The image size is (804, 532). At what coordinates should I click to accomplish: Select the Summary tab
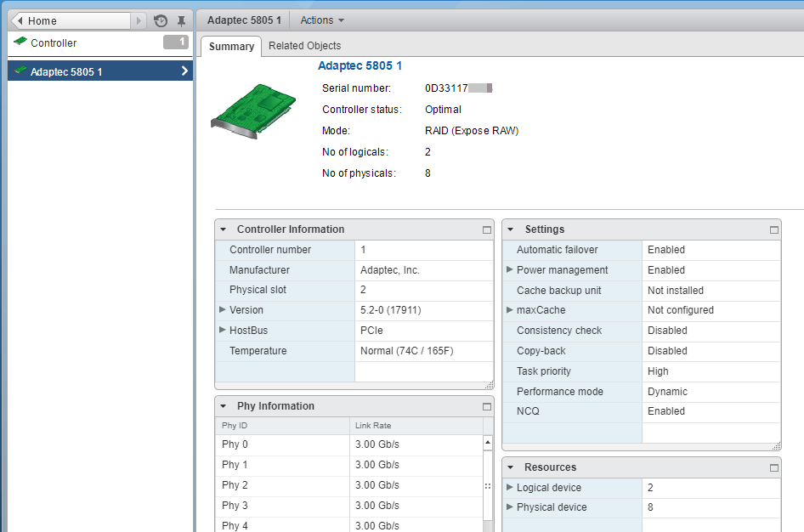pos(230,47)
